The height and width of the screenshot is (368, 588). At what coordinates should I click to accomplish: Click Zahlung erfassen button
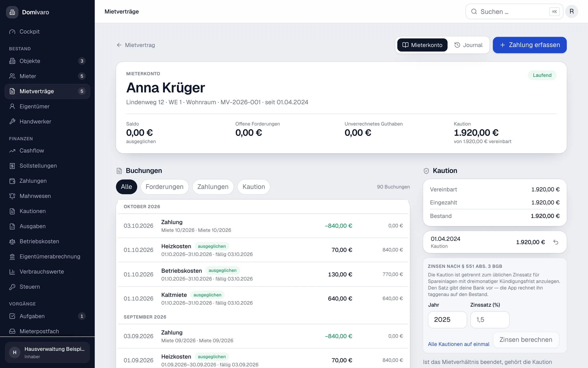pyautogui.click(x=530, y=45)
